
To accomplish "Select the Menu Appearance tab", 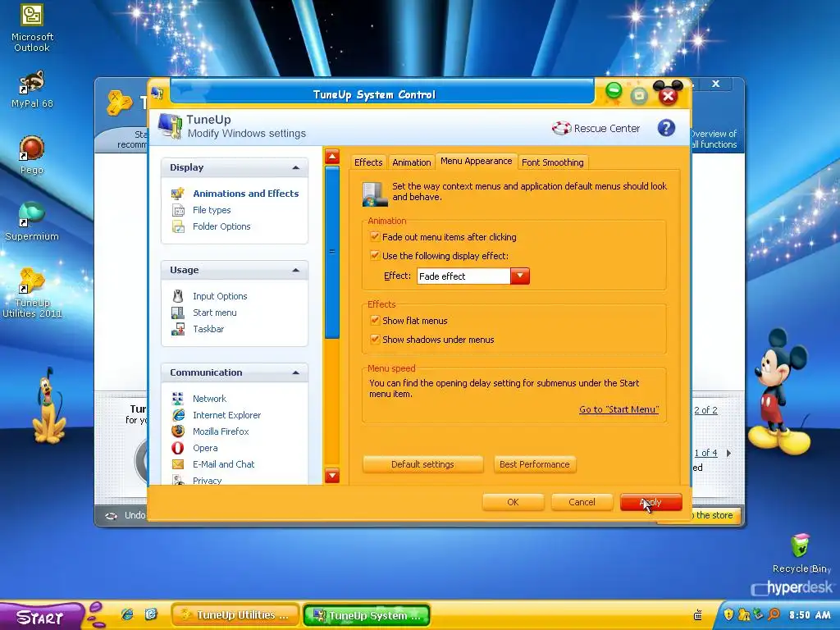I will (477, 161).
